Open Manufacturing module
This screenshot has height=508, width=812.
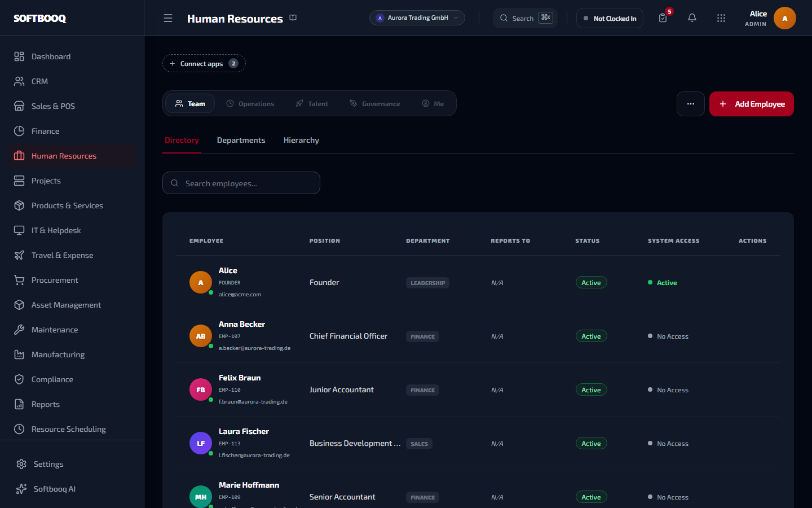coord(72,354)
